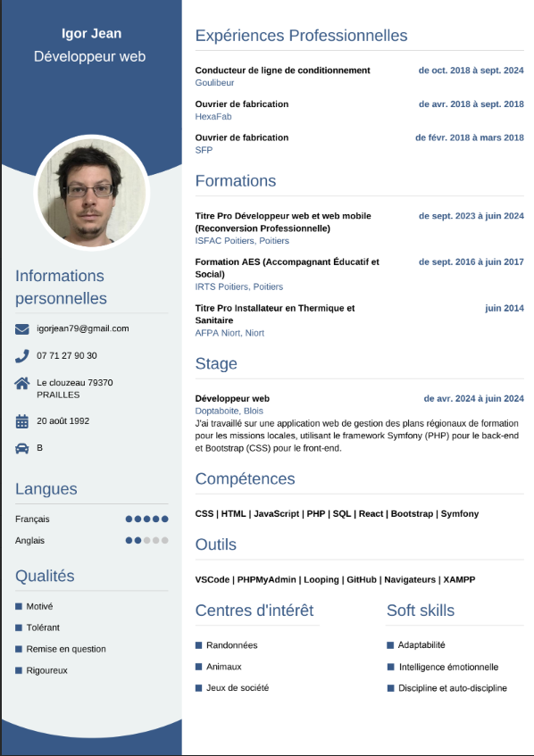Click the phone number 07 71 27 90 30
The width and height of the screenshot is (534, 756).
coord(67,356)
